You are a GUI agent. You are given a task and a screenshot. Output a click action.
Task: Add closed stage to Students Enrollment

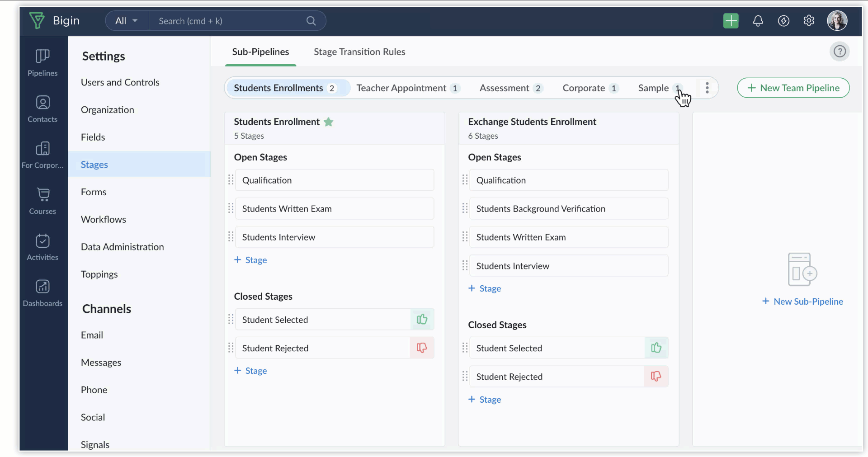(x=250, y=371)
